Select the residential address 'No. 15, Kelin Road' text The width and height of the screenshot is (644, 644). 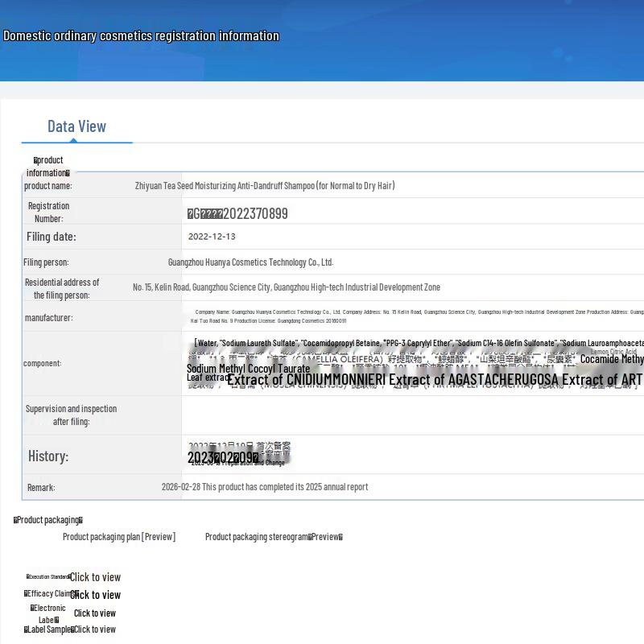click(x=162, y=287)
